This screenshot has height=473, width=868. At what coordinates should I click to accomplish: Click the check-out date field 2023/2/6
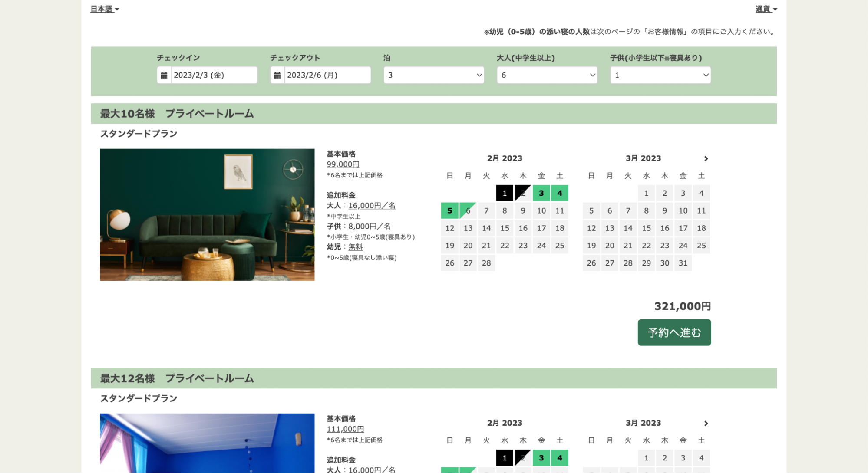(x=327, y=76)
